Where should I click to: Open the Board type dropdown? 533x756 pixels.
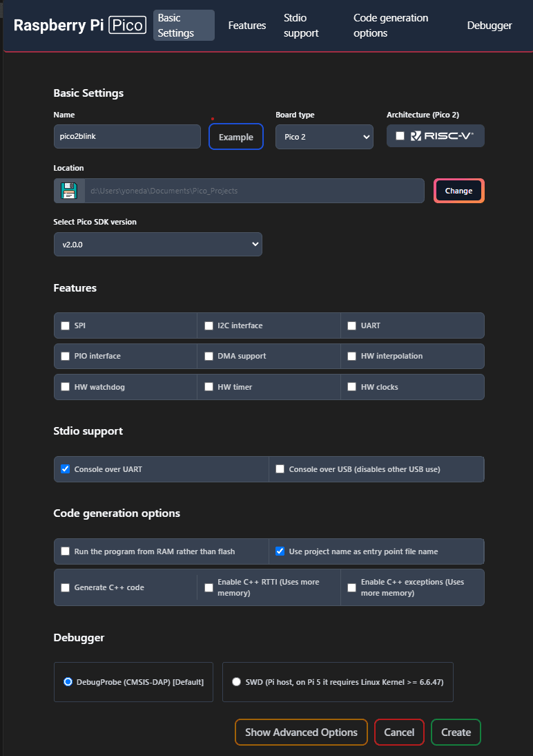coord(324,137)
